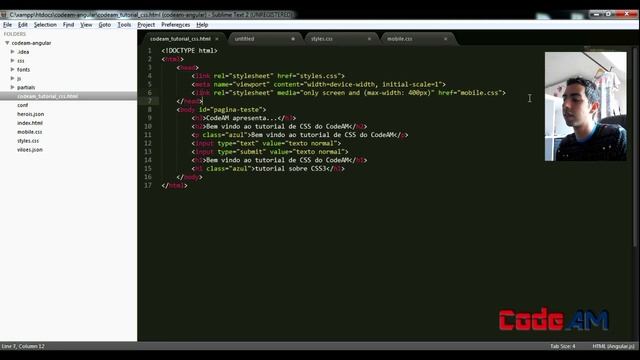Open herois.json in the sidebar
Screen dimensions: 640x360
pos(30,114)
